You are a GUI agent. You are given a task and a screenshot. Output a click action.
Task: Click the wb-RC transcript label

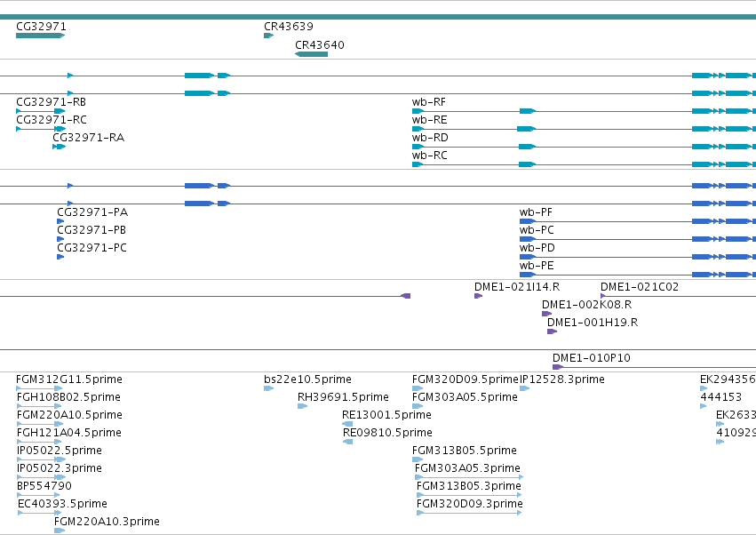click(x=430, y=156)
